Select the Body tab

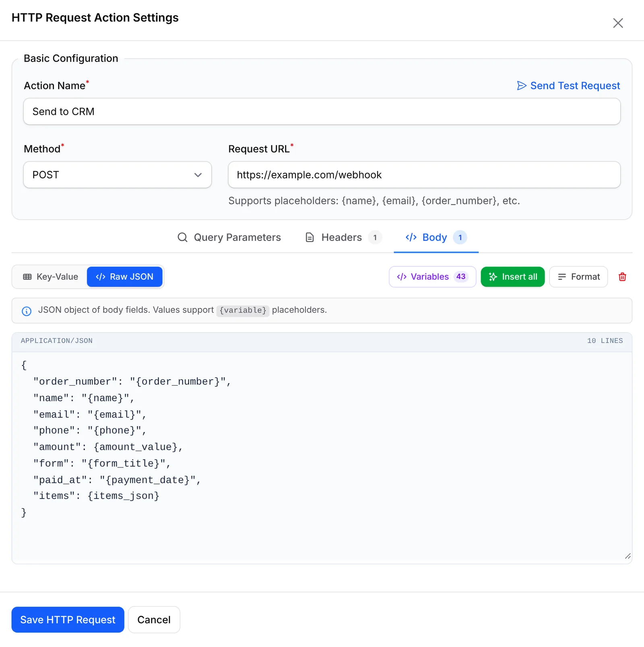click(436, 237)
